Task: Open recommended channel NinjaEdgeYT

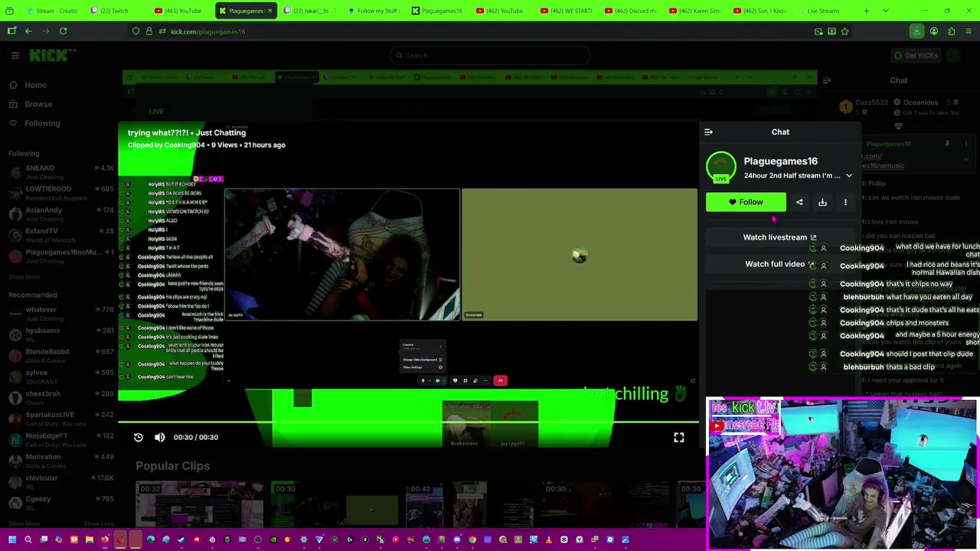Action: click(61, 439)
